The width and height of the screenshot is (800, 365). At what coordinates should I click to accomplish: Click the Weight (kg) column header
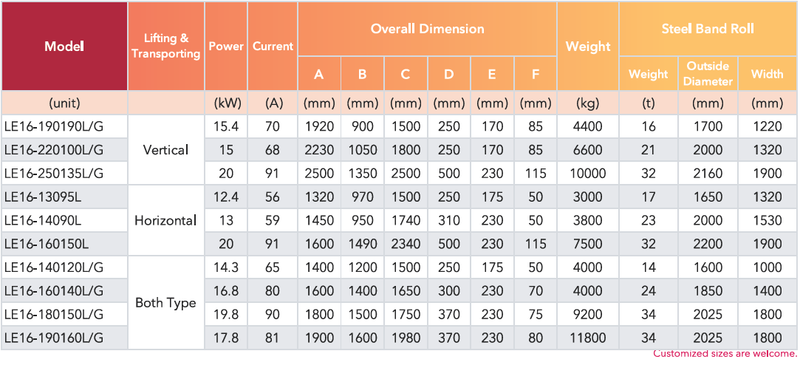click(588, 46)
